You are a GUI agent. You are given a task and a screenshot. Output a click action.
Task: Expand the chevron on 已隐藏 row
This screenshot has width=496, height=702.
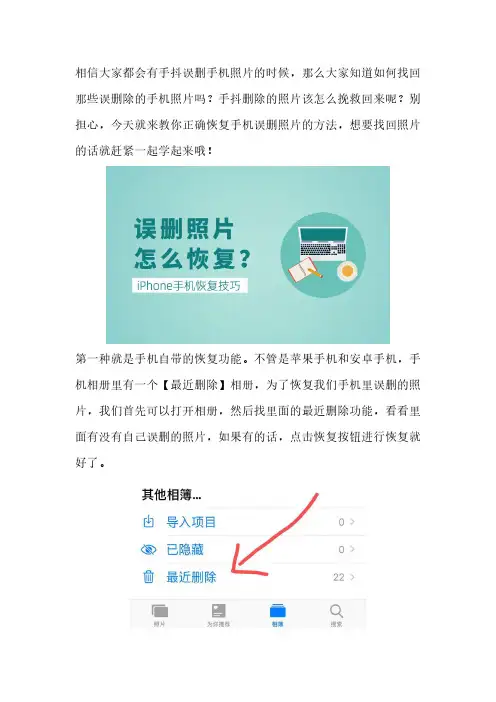(x=352, y=549)
